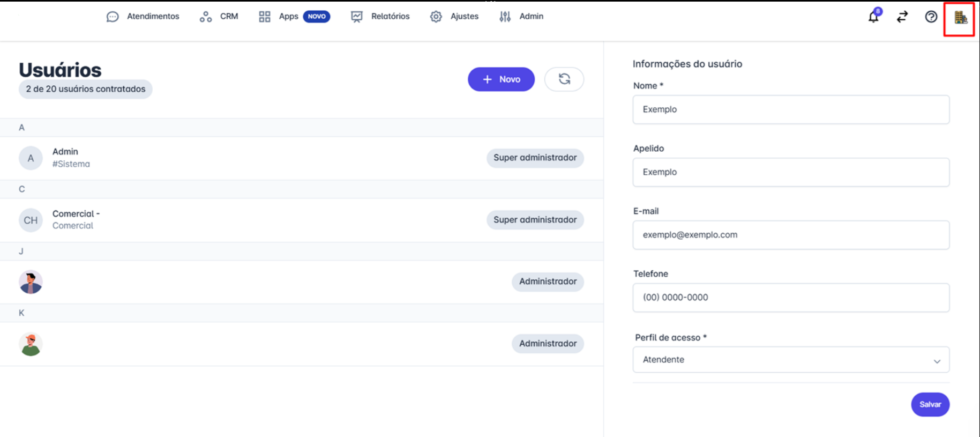Expand the Perfil de acesso dropdown
Image resolution: width=980 pixels, height=437 pixels.
click(791, 360)
